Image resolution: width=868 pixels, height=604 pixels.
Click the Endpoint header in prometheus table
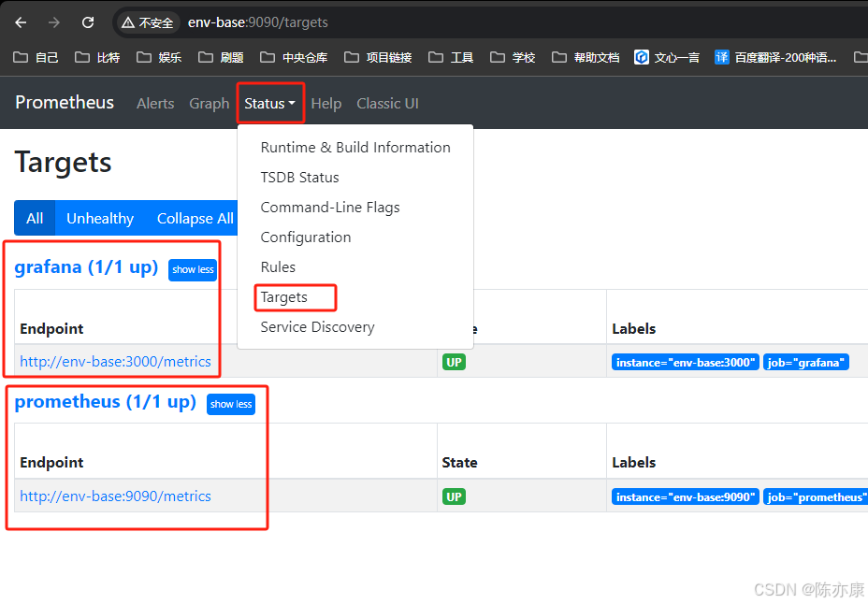[x=51, y=463]
